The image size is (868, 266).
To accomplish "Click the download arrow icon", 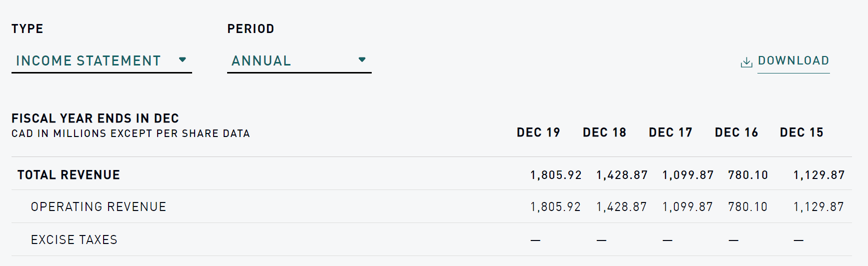I will 746,62.
